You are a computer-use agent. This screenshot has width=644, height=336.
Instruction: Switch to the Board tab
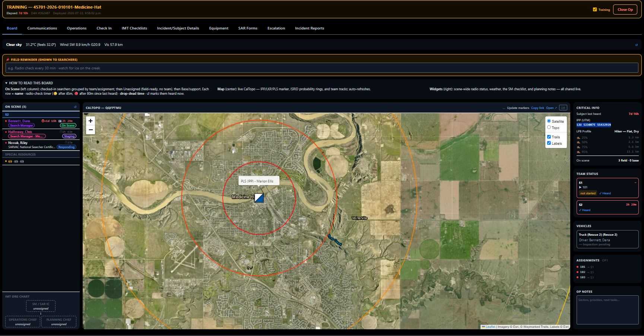click(x=12, y=28)
